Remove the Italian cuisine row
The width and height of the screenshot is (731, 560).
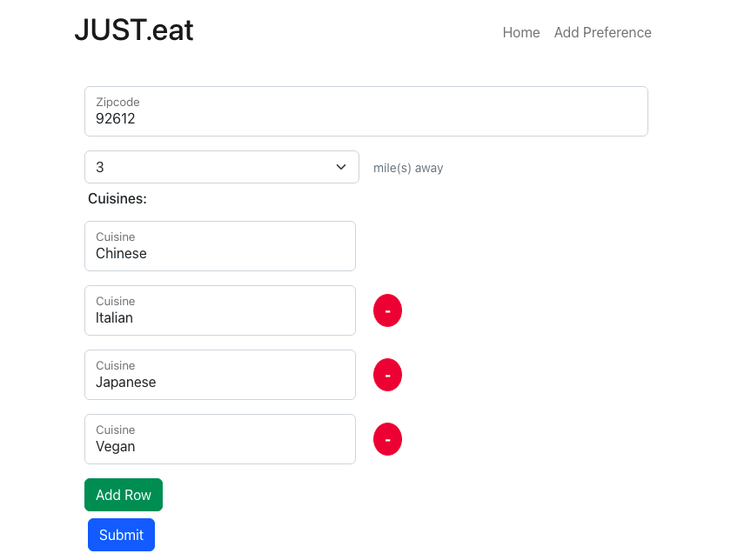(x=387, y=310)
